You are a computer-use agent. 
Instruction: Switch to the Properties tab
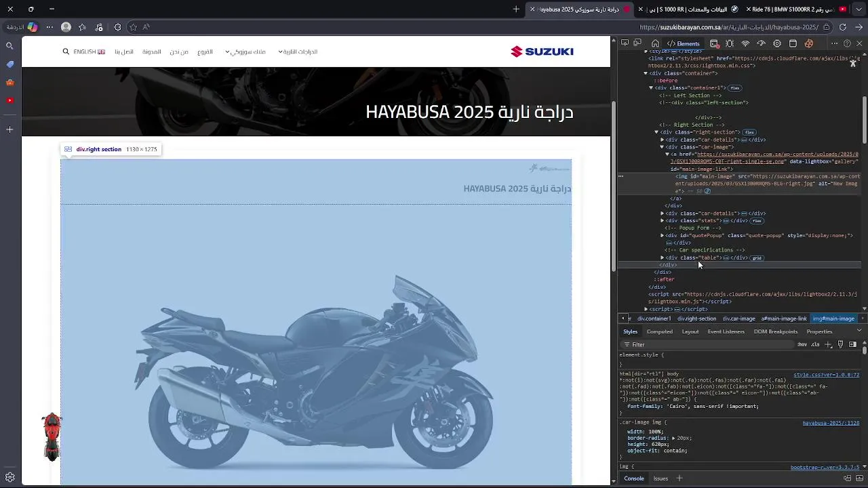click(819, 331)
